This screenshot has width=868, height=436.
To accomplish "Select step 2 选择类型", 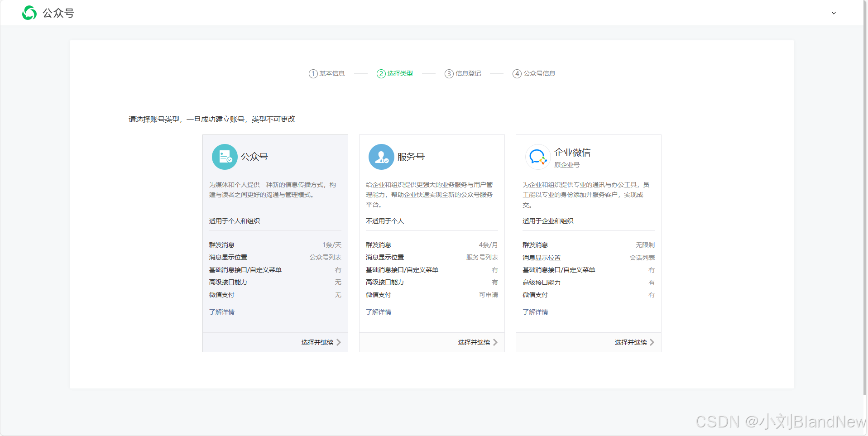I will (395, 73).
